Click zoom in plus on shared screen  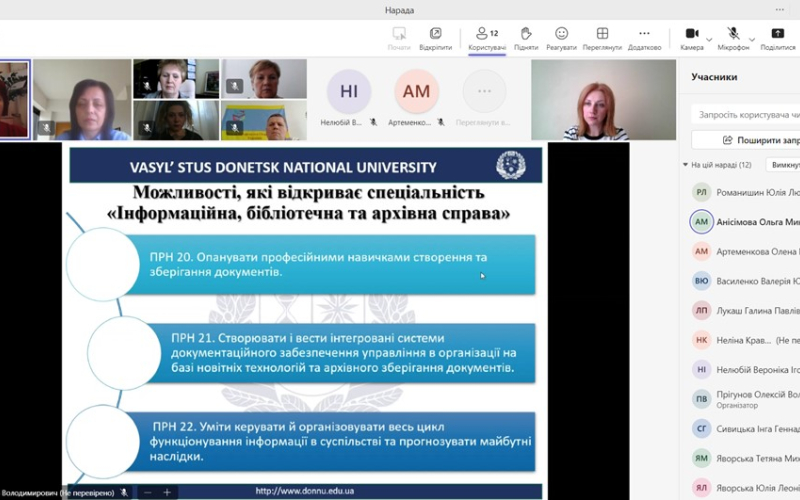click(167, 492)
